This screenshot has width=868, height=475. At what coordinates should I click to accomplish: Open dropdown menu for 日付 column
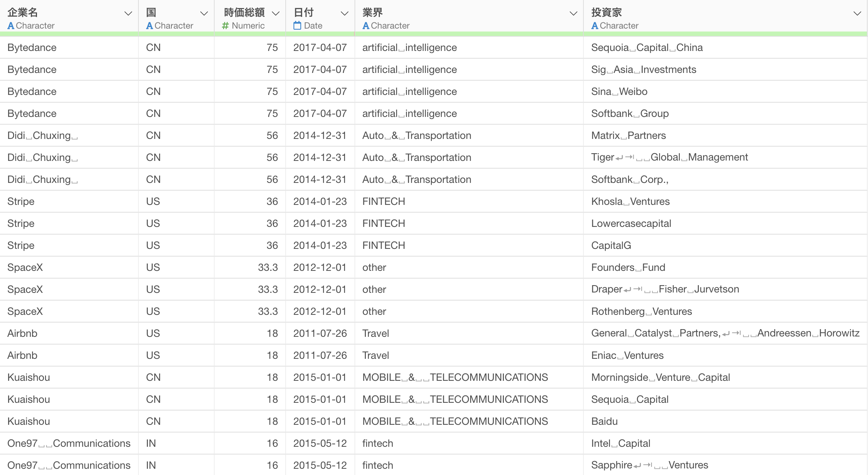pos(344,14)
